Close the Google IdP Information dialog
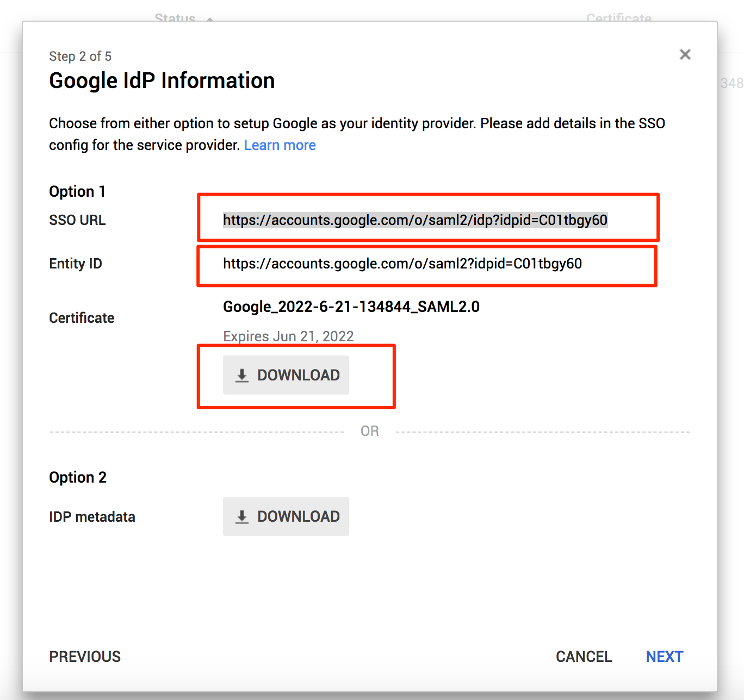The width and height of the screenshot is (744, 700). 685,54
